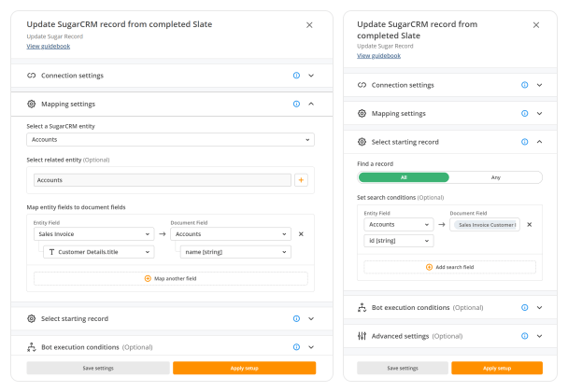This screenshot has width=568, height=392.
Task: Click link icon next to Connection settings in right panel
Action: [x=362, y=85]
